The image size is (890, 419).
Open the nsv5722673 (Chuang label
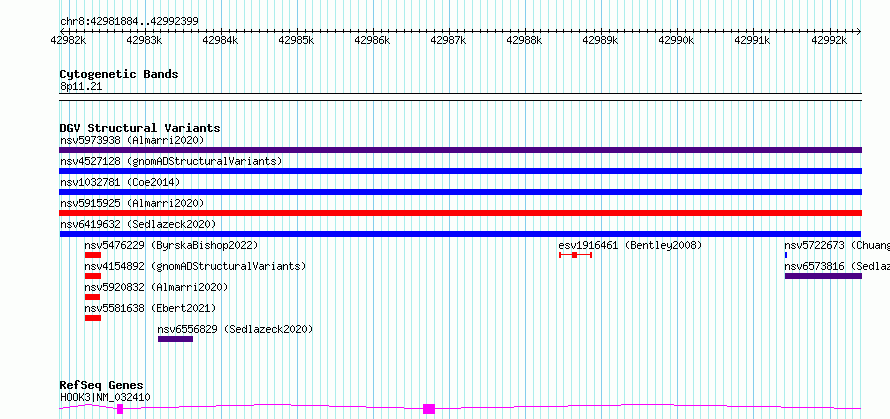pos(837,245)
